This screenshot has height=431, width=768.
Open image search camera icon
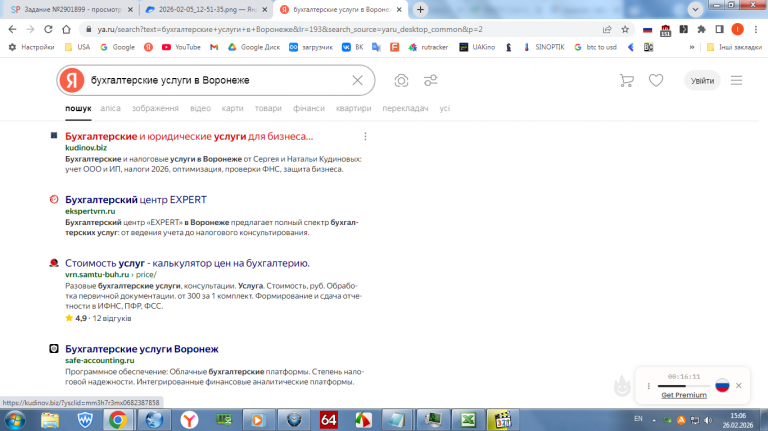pos(401,80)
